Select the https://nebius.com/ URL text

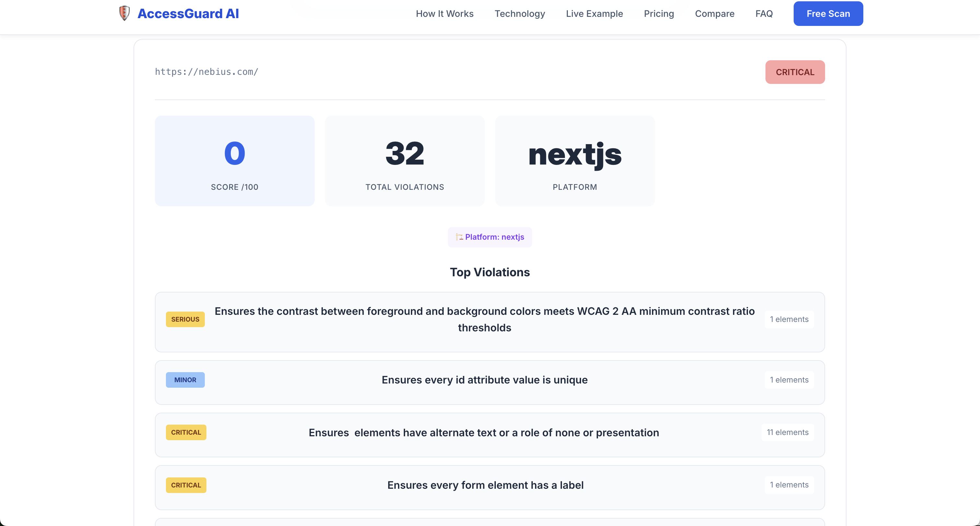coord(206,72)
